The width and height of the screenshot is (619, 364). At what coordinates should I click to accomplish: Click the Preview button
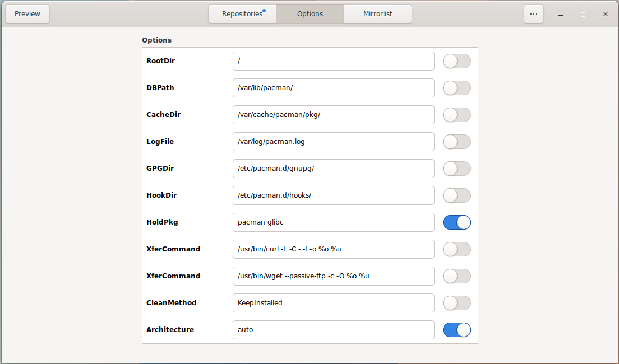(x=27, y=14)
